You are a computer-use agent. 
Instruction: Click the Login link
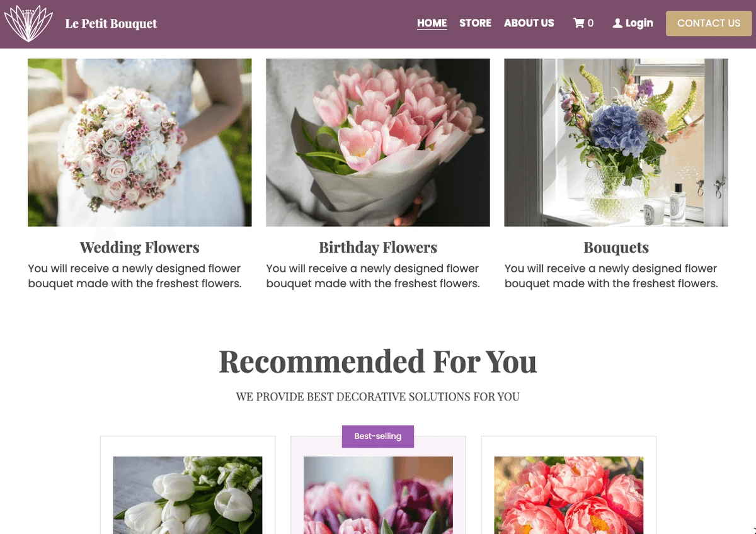[x=639, y=23]
